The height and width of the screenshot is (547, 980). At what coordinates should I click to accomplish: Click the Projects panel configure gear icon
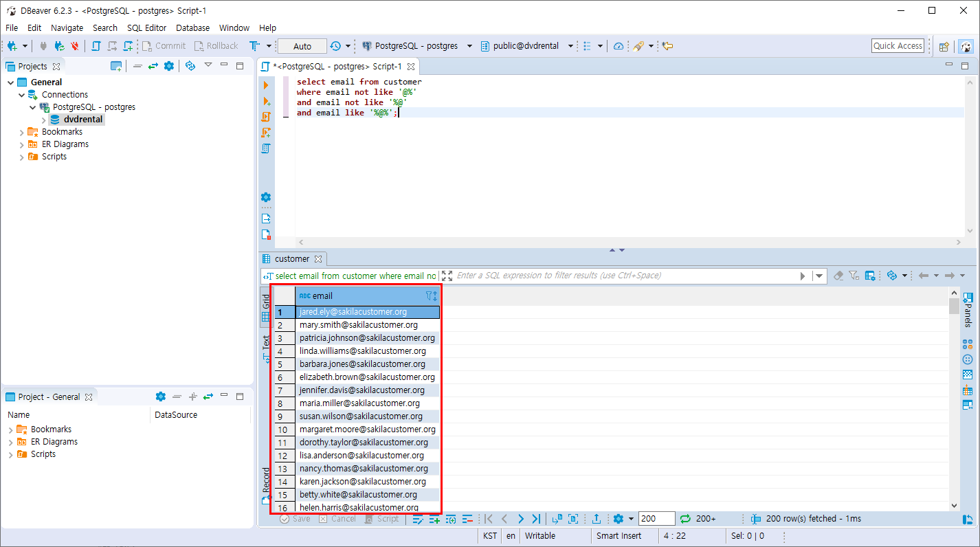coord(168,66)
